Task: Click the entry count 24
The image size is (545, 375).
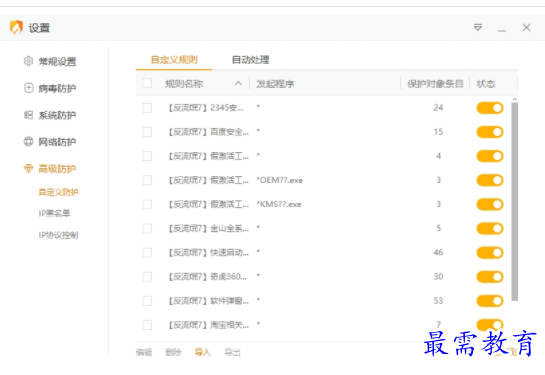Action: (x=438, y=108)
